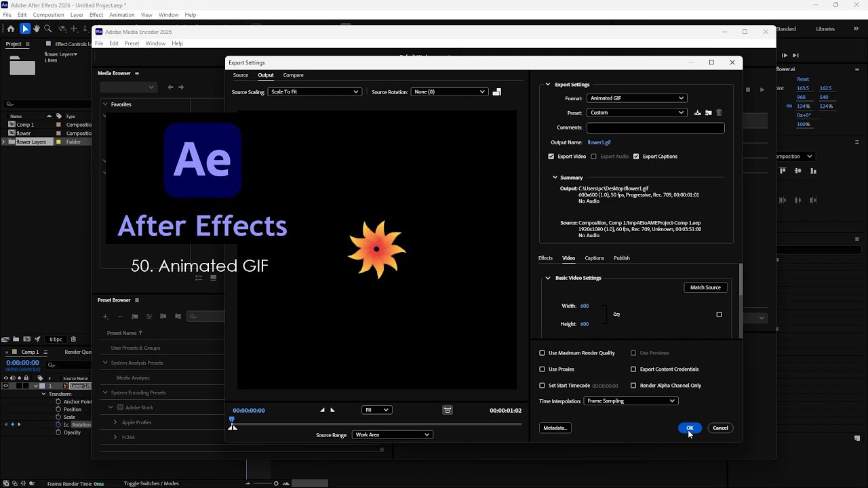Click the Import Preset icon in Export Settings
Image resolution: width=868 pixels, height=488 pixels.
[x=708, y=113]
